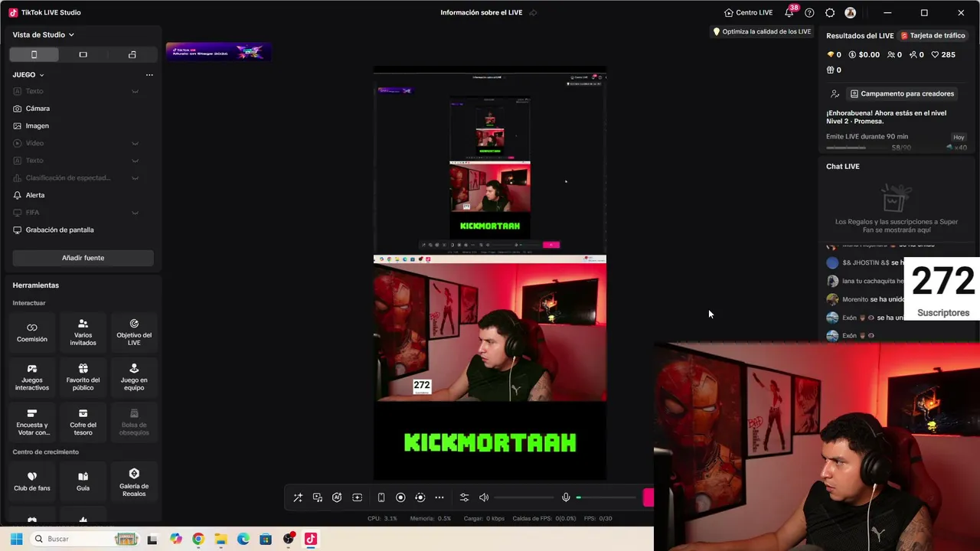The width and height of the screenshot is (980, 551).
Task: Open the audio mixer settings icon
Action: coord(464,497)
